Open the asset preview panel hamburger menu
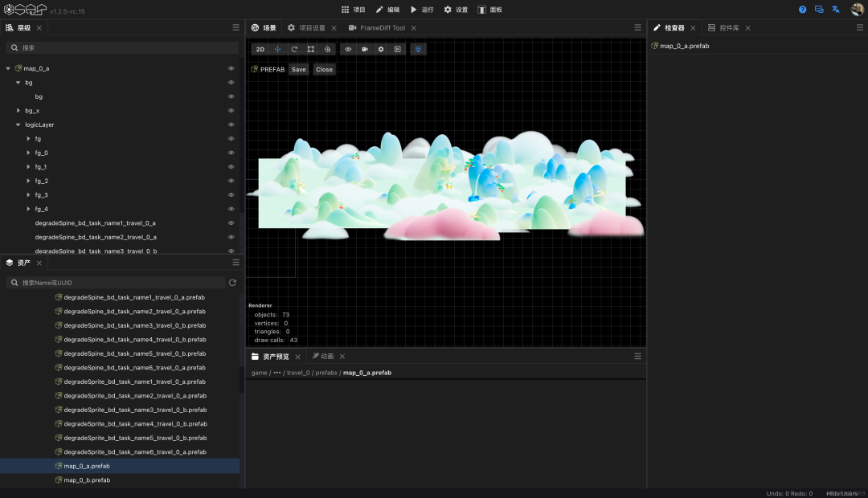This screenshot has width=868, height=498. pyautogui.click(x=637, y=357)
